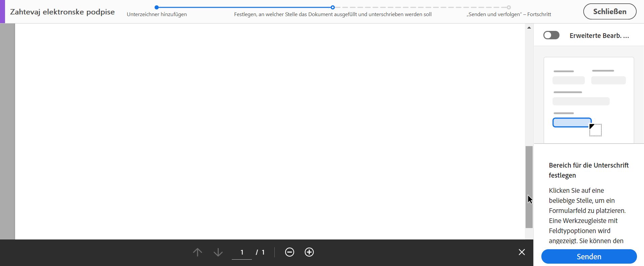The width and height of the screenshot is (644, 266).
Task: Click the last progress dot above Senden und verfolgen
Action: [x=509, y=7]
